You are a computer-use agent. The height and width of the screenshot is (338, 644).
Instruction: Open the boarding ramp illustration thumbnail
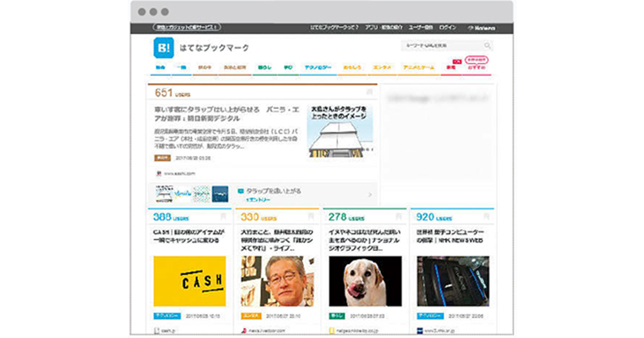340,130
